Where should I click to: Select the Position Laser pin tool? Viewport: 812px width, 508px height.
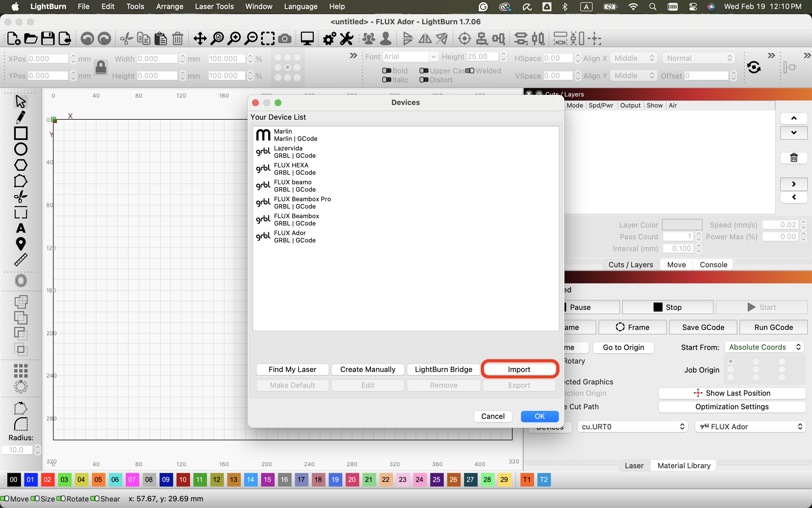[21, 244]
